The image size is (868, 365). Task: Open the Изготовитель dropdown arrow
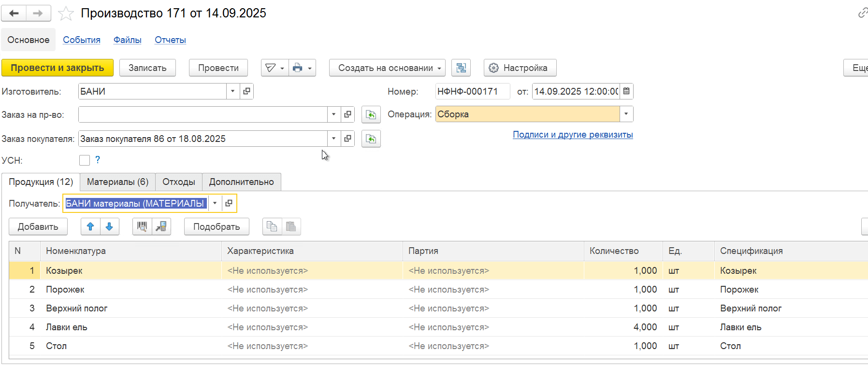[x=233, y=91]
